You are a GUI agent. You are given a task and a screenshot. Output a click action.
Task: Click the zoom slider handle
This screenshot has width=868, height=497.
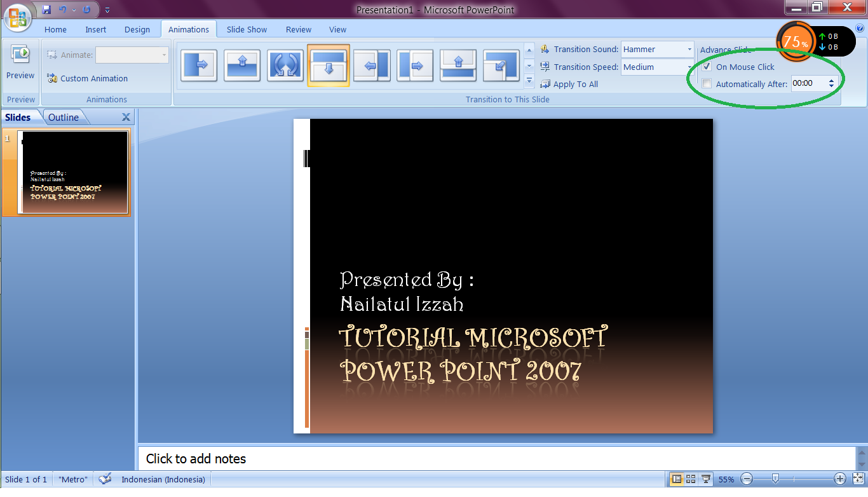click(775, 479)
